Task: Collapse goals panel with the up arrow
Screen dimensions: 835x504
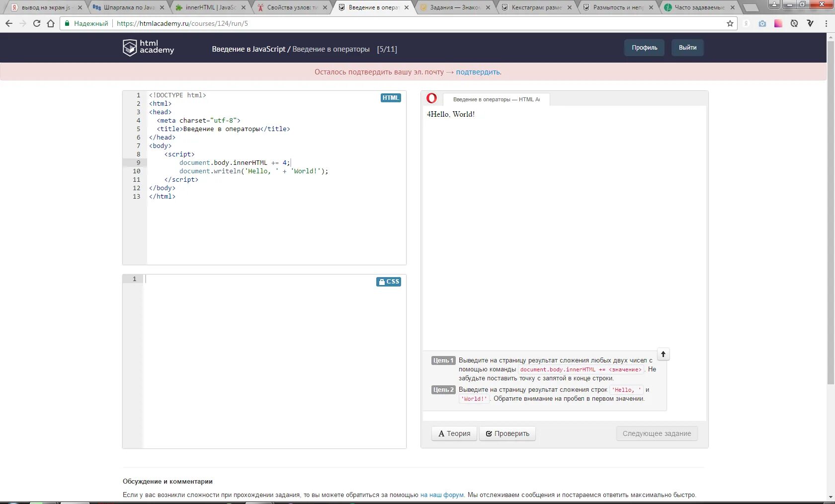Action: (663, 354)
